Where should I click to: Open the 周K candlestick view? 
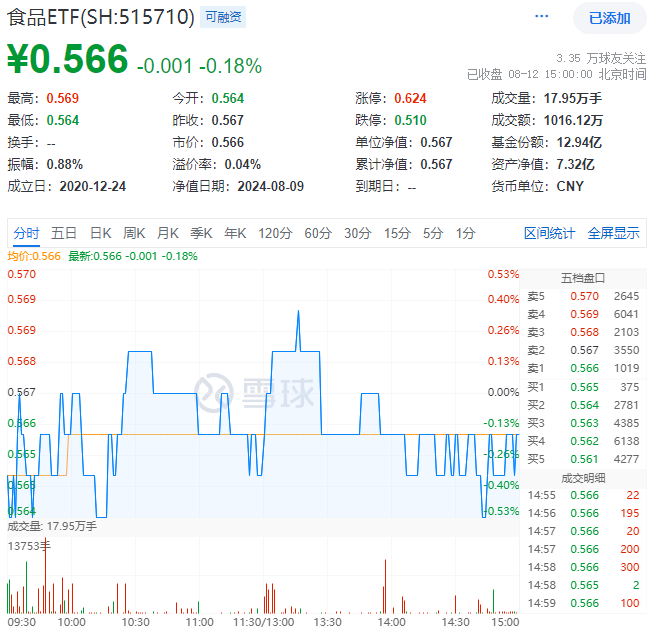134,233
